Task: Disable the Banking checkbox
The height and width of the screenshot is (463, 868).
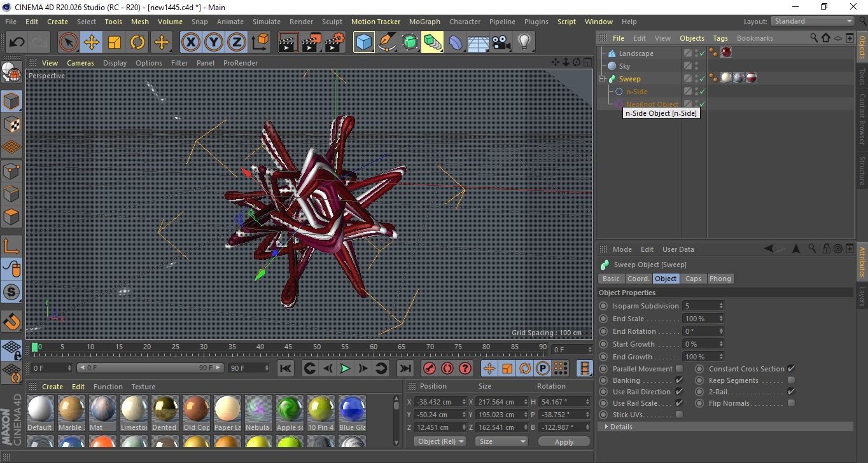Action: 679,380
